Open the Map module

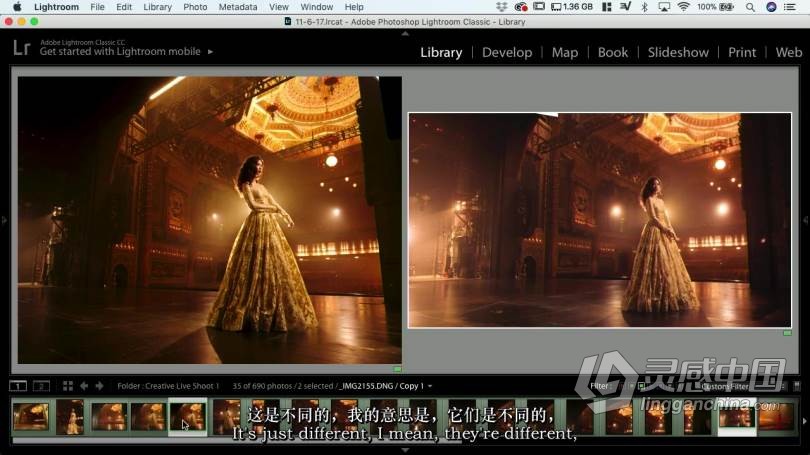(565, 52)
